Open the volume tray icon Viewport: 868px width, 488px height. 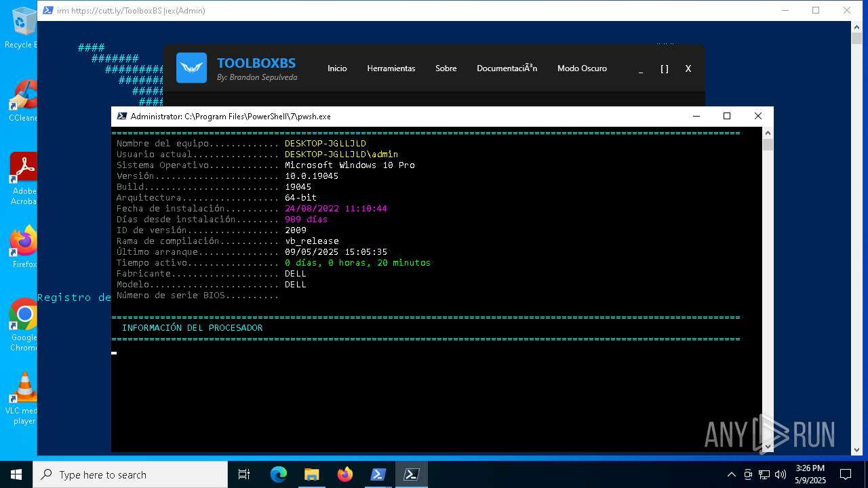point(781,474)
